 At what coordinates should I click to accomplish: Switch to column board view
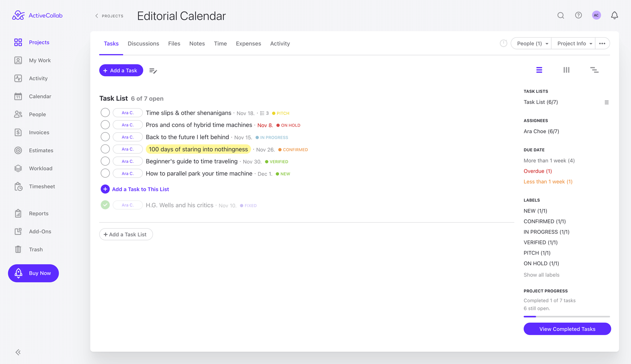click(x=566, y=70)
